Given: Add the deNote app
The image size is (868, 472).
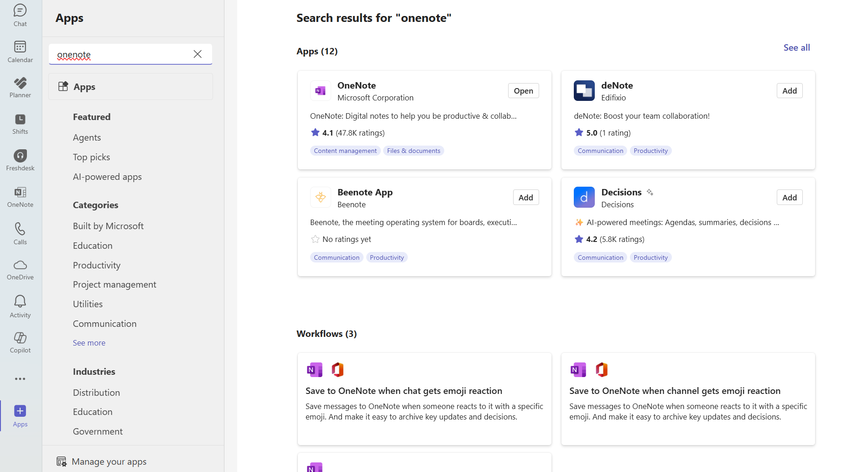Looking at the screenshot, I should point(790,91).
